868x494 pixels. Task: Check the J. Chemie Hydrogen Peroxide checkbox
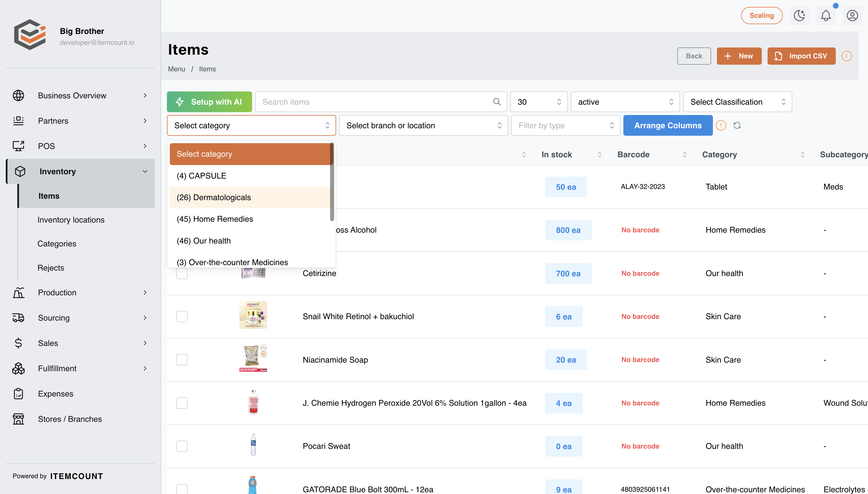point(182,403)
